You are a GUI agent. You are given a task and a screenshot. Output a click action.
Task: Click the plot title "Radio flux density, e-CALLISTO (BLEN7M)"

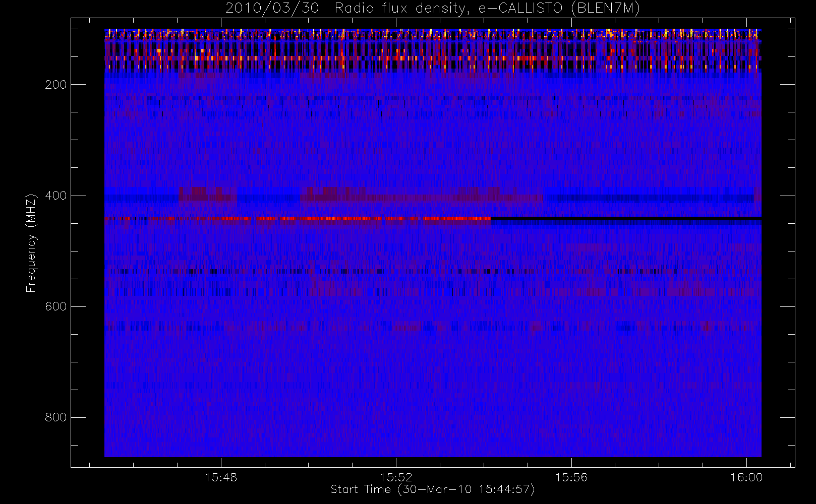487,9
